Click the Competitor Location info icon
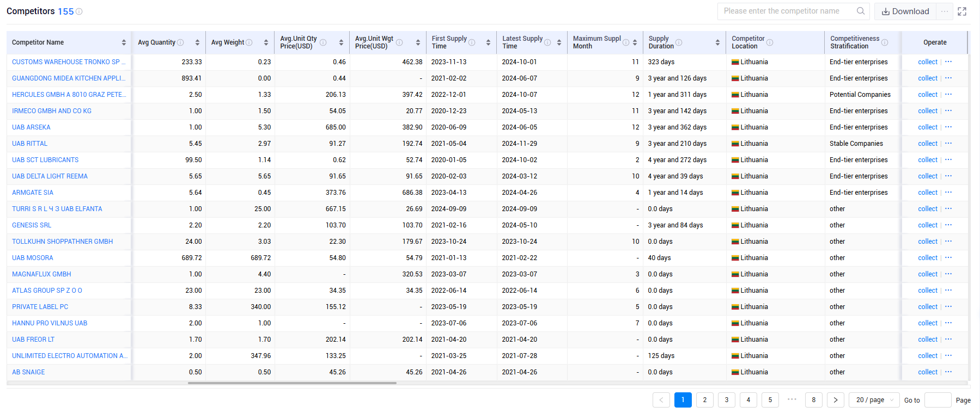The width and height of the screenshot is (980, 413). click(770, 42)
